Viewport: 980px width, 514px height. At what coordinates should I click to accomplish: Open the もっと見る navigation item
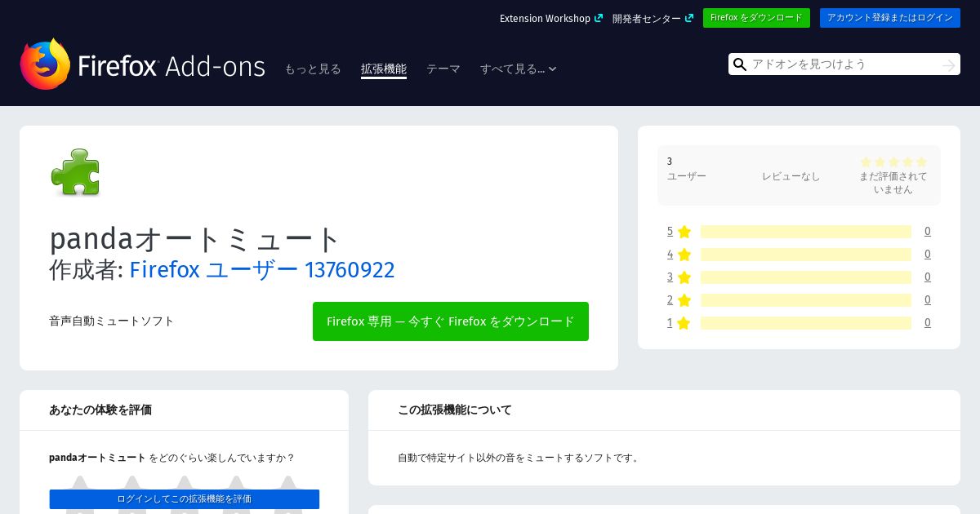click(x=313, y=69)
